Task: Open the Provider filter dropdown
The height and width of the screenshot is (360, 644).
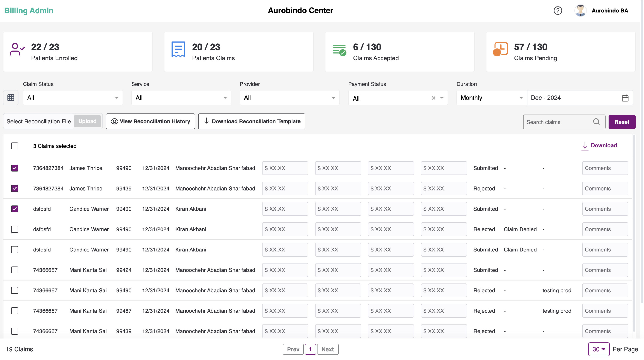Action: 289,98
